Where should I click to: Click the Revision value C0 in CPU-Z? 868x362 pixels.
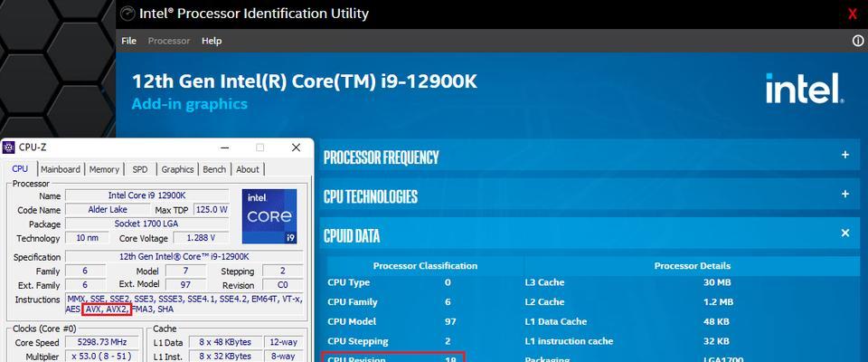pyautogui.click(x=282, y=285)
